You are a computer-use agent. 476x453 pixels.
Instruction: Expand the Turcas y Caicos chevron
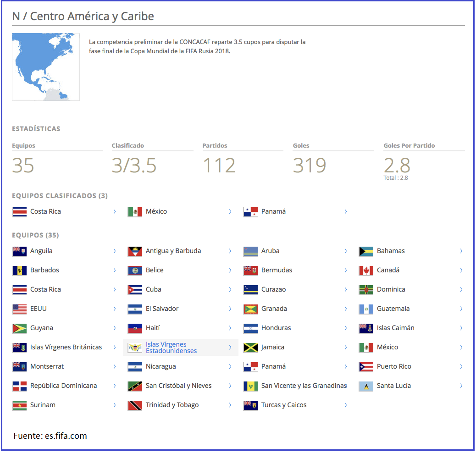click(x=345, y=405)
